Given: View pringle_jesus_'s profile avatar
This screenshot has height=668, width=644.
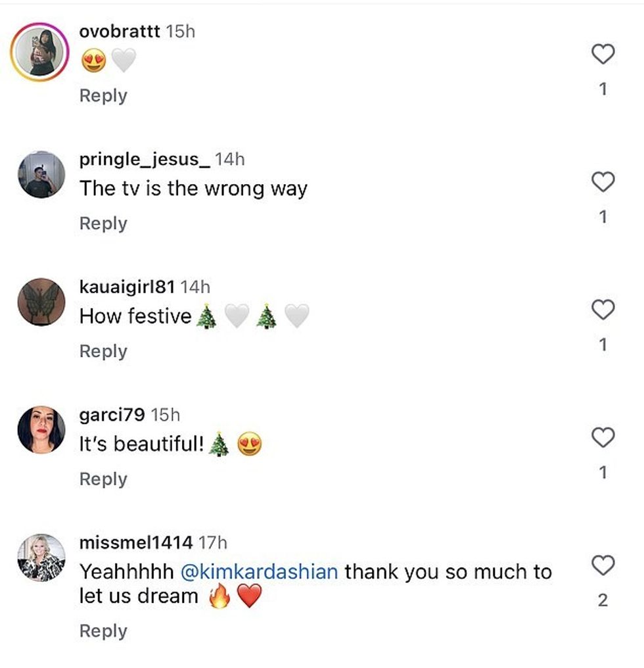Looking at the screenshot, I should coord(41,175).
